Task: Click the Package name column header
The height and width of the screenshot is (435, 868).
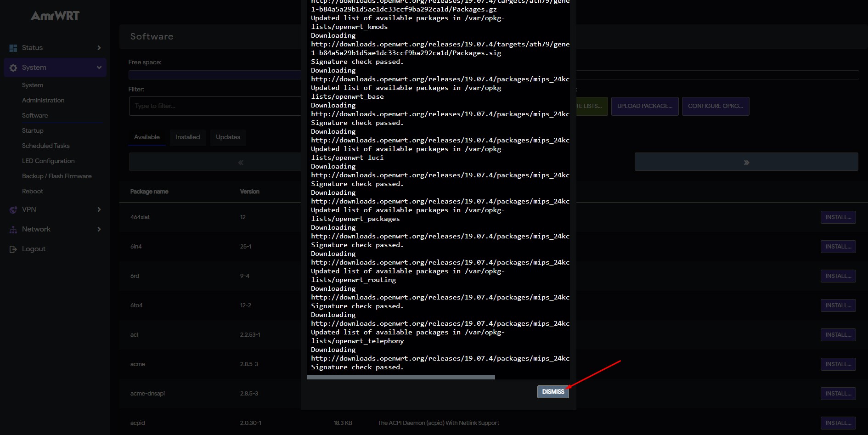Action: pos(149,192)
